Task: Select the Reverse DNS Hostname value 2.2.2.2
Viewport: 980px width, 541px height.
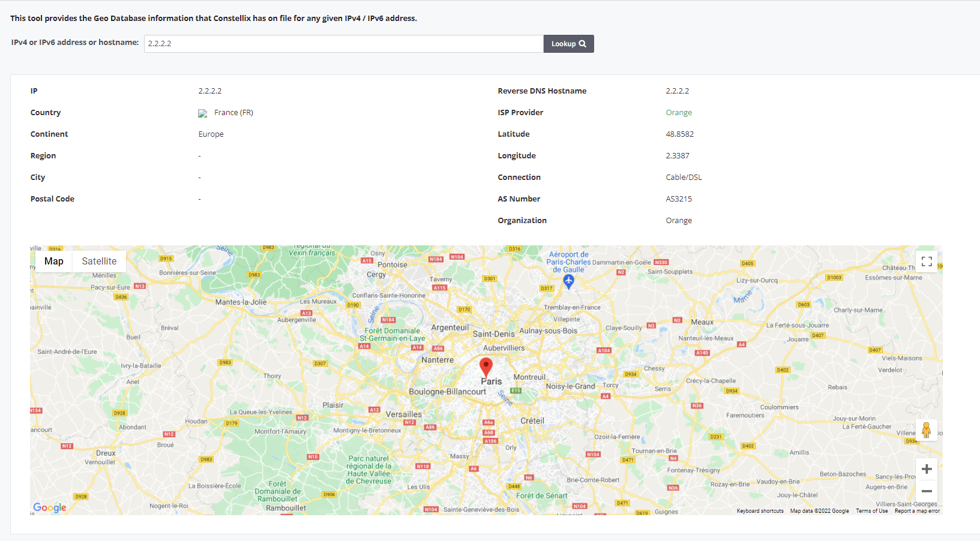Action: point(677,91)
